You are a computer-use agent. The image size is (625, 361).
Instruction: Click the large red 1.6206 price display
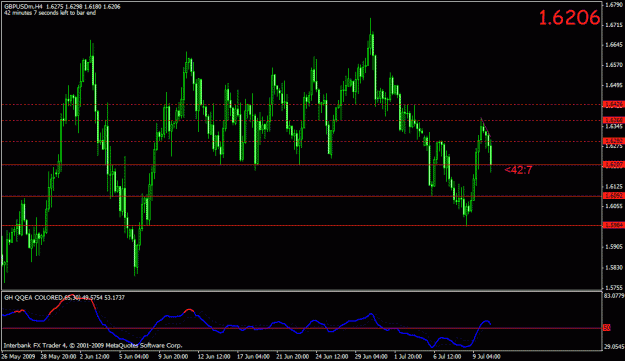569,18
